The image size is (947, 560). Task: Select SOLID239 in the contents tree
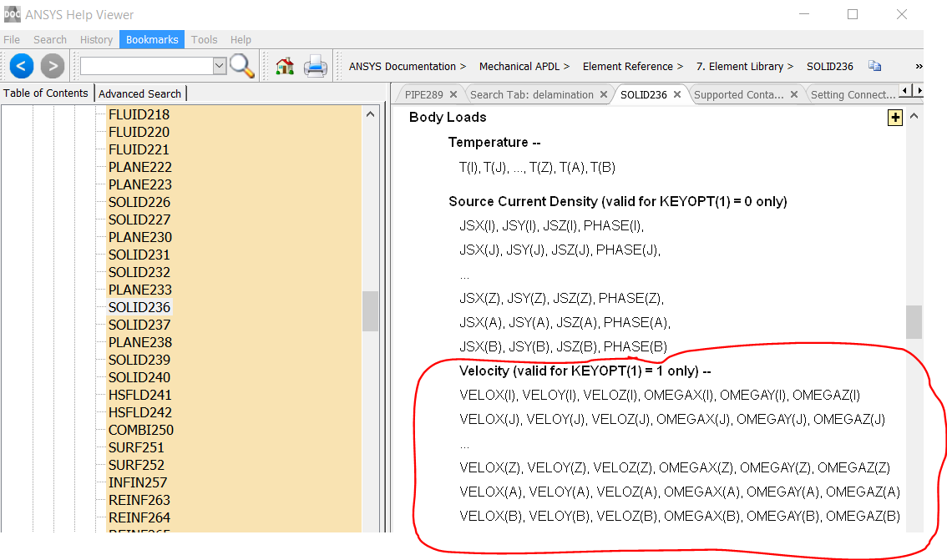pos(139,360)
